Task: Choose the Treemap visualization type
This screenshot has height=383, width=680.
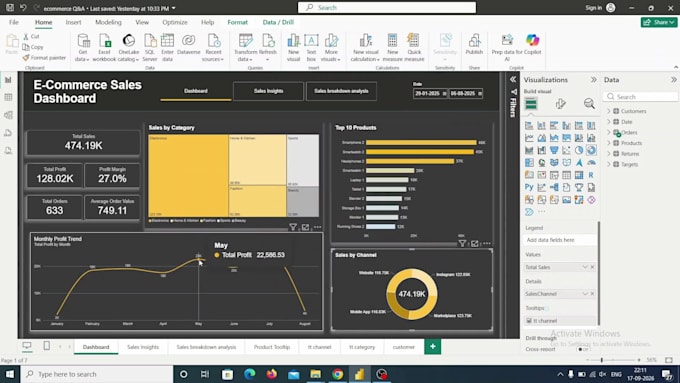Action: pyautogui.click(x=529, y=163)
